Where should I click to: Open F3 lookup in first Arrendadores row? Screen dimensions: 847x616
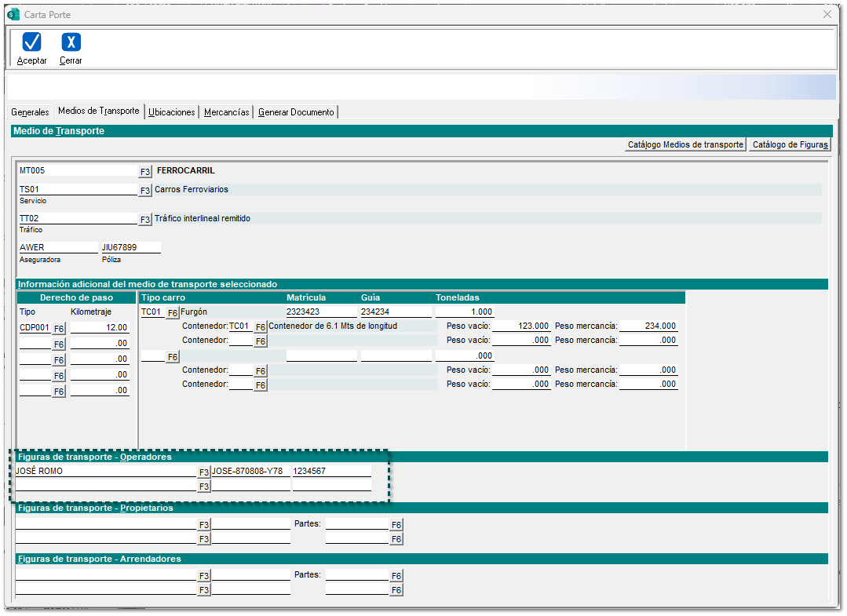204,575
